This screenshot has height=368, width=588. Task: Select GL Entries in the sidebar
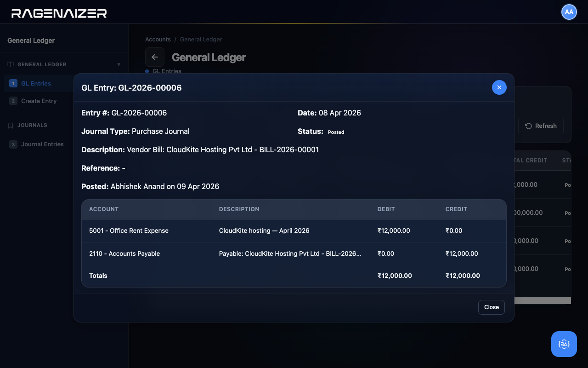coord(39,83)
